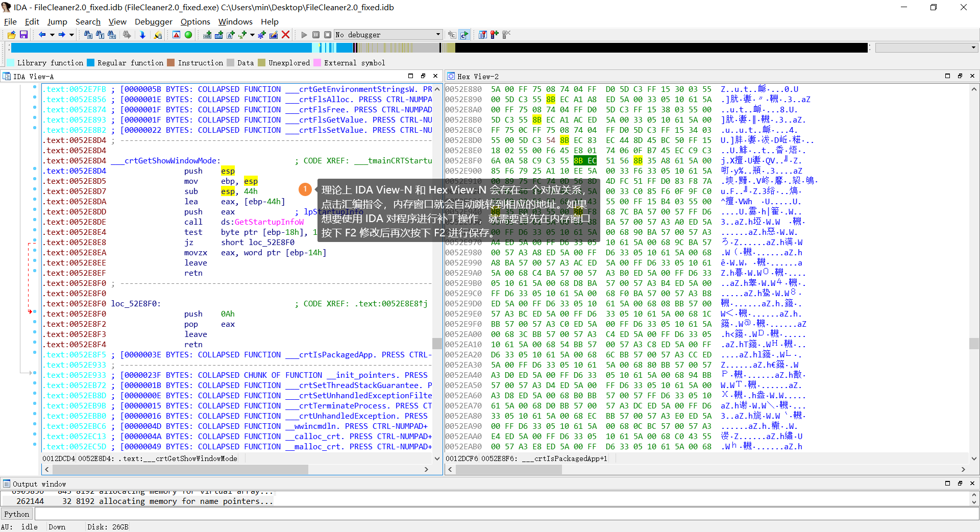Image resolution: width=980 pixels, height=532 pixels.
Task: Click the External symbol legend color swatch
Action: (317, 63)
